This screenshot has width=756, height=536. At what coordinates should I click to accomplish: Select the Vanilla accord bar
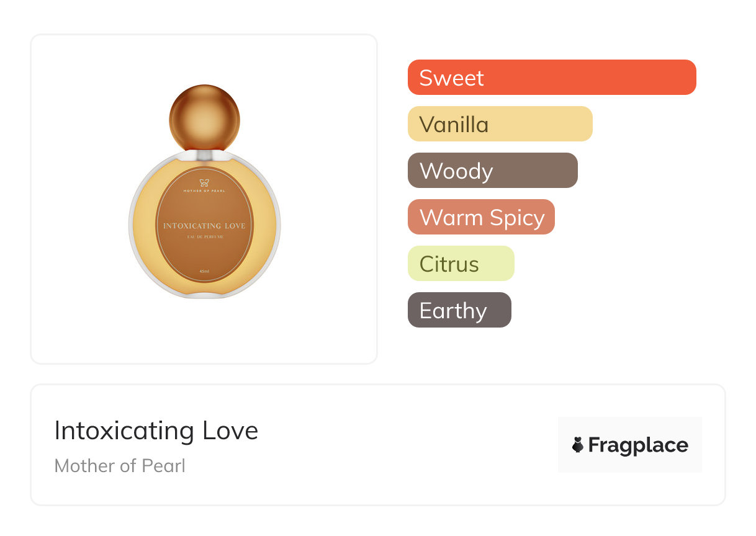click(500, 124)
